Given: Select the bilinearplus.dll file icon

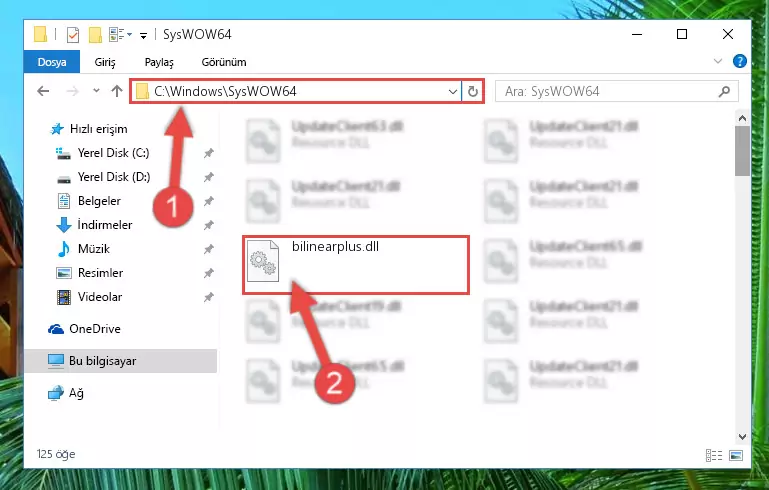Looking at the screenshot, I should click(263, 261).
